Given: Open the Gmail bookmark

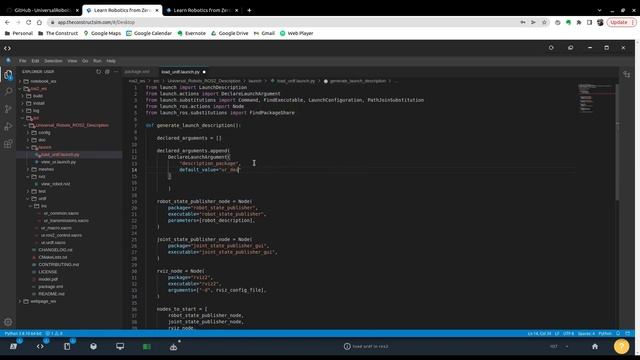Looking at the screenshot, I should (264, 33).
